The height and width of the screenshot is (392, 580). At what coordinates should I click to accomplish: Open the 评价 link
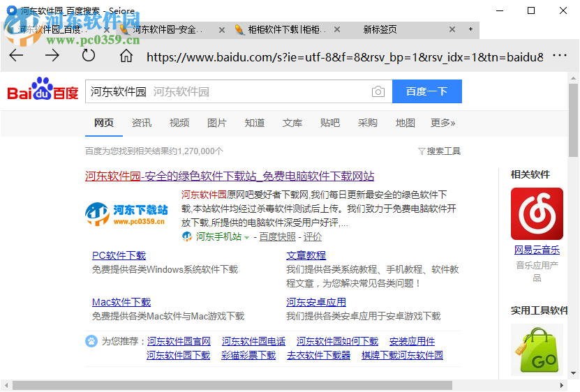pyautogui.click(x=313, y=236)
